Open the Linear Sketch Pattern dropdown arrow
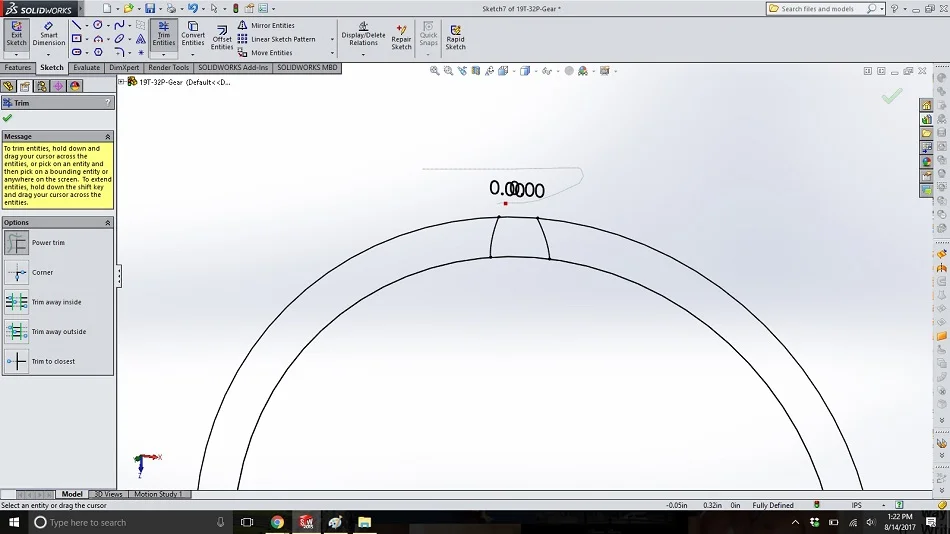 (332, 39)
